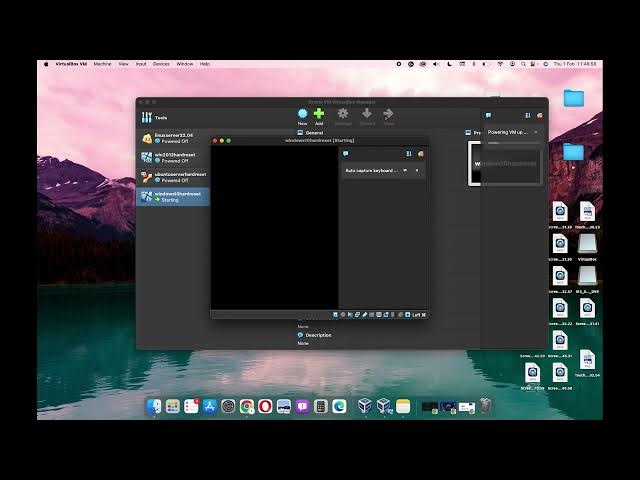
Task: Click sort notifications icon in Manager panel
Action: 528,116
